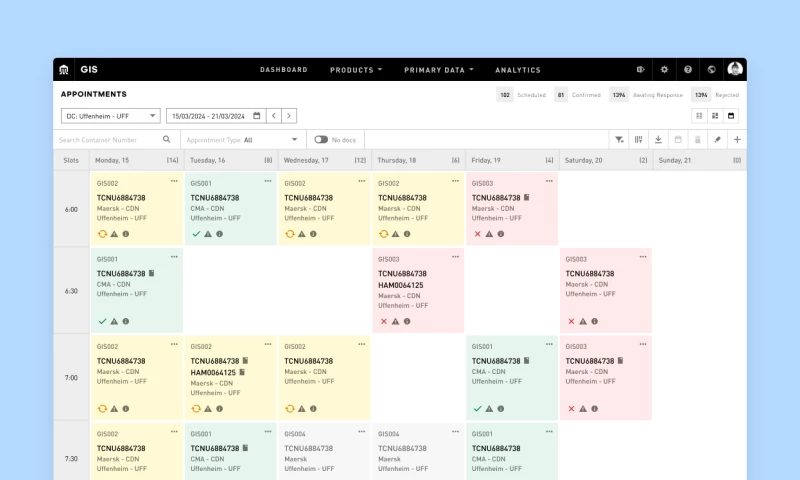Click the awaiting status icon on Monday 6:00 card
800x480 pixels.
pyautogui.click(x=102, y=234)
